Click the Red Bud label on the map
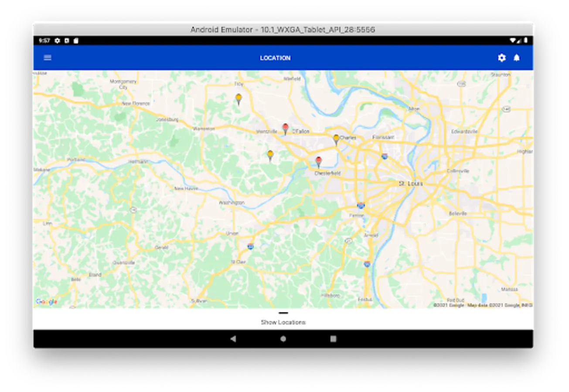Image resolution: width=569 pixels, height=392 pixels. [x=455, y=300]
